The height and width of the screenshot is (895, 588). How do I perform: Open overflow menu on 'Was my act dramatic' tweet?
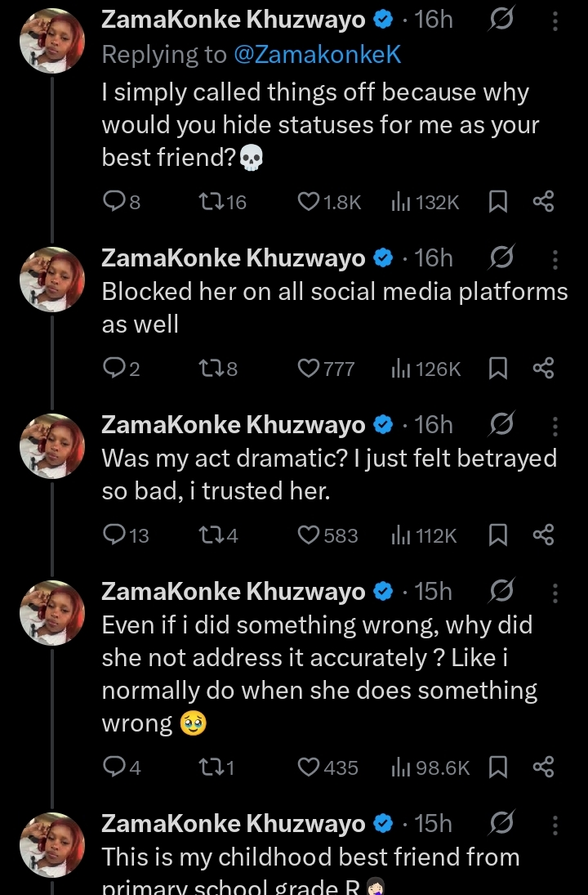[555, 426]
